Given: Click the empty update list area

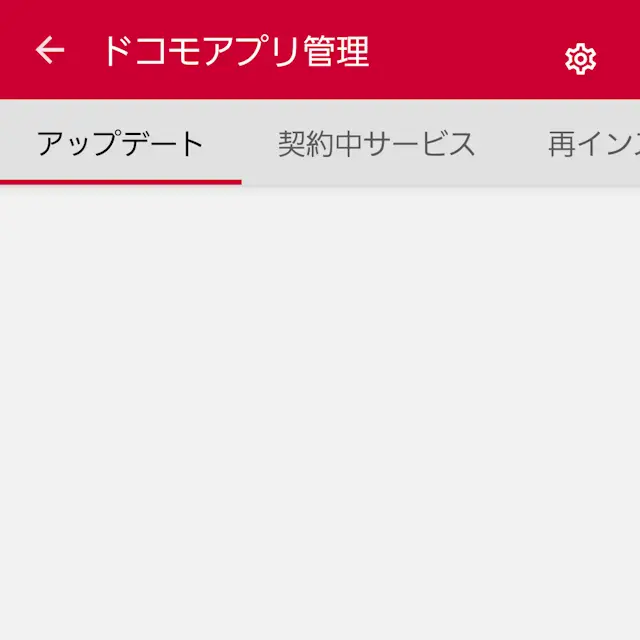Looking at the screenshot, I should [x=320, y=413].
